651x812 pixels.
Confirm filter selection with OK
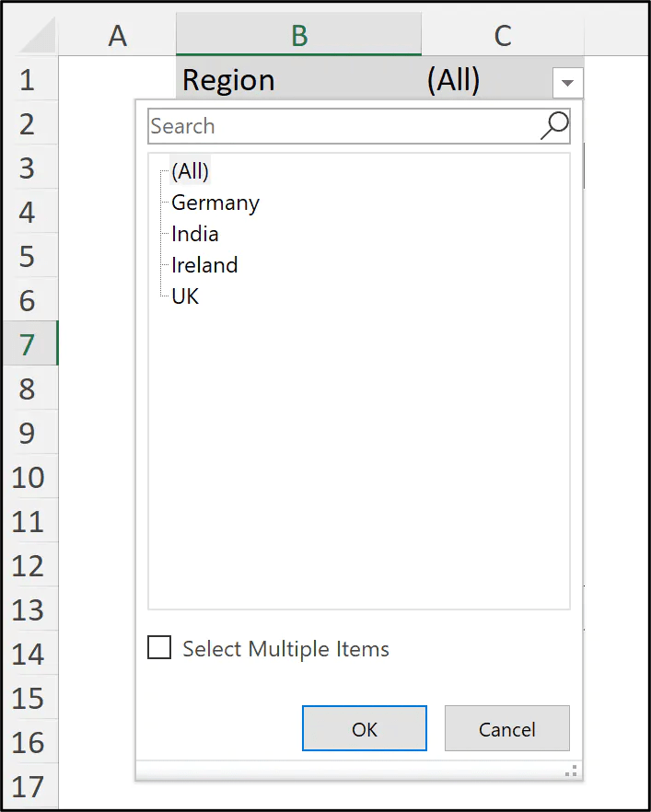pyautogui.click(x=365, y=728)
